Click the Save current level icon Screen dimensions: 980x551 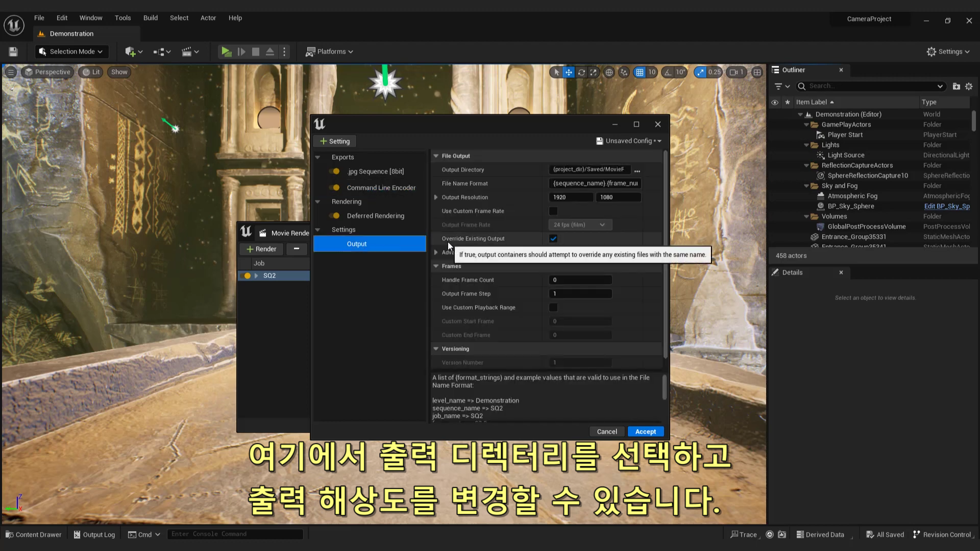pyautogui.click(x=13, y=52)
